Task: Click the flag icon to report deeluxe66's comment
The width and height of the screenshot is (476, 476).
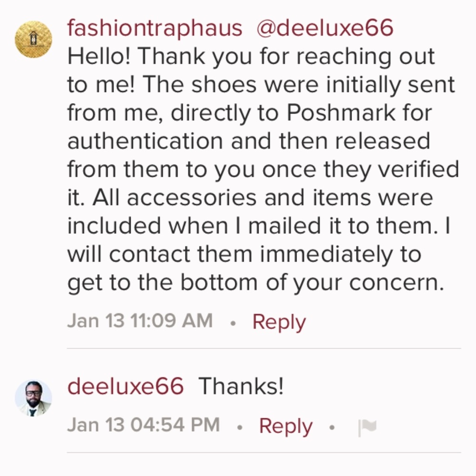Action: click(367, 426)
